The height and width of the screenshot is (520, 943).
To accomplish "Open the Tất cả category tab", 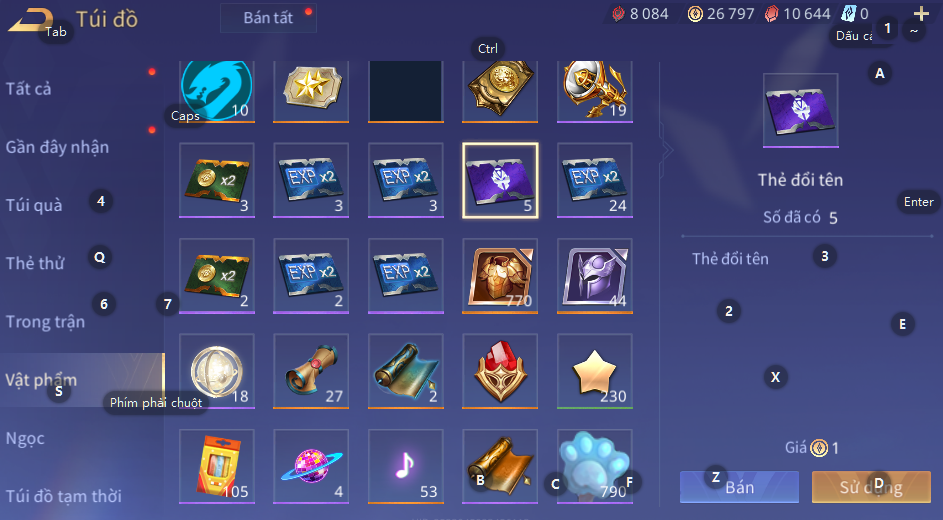I will click(x=28, y=89).
